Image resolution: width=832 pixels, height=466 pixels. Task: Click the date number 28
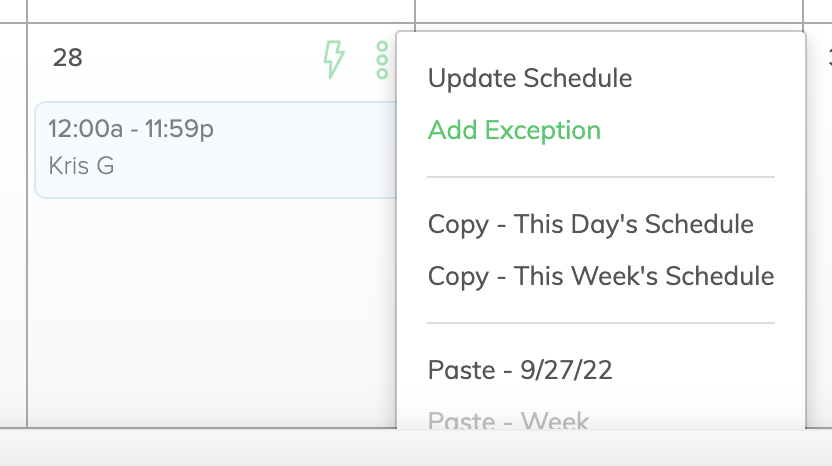(x=67, y=58)
